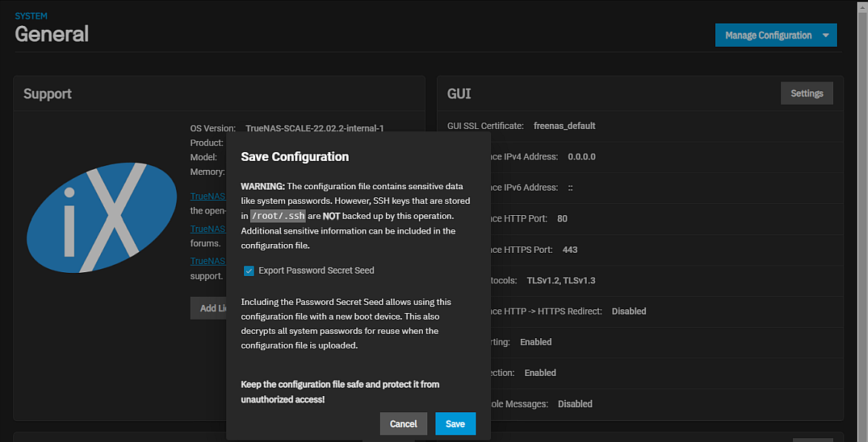Viewport: 868px width, 442px height.
Task: Open the TrueNAS link above the support text
Action: (x=208, y=261)
